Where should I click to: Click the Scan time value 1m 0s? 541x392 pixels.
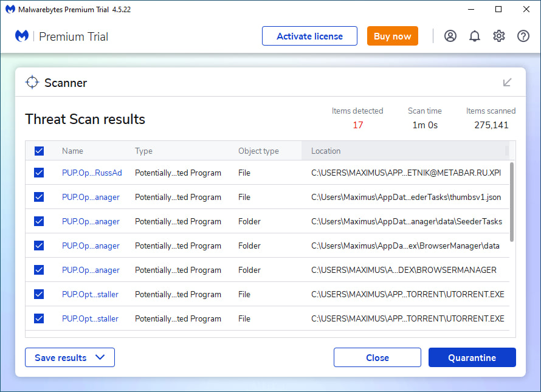click(x=425, y=125)
